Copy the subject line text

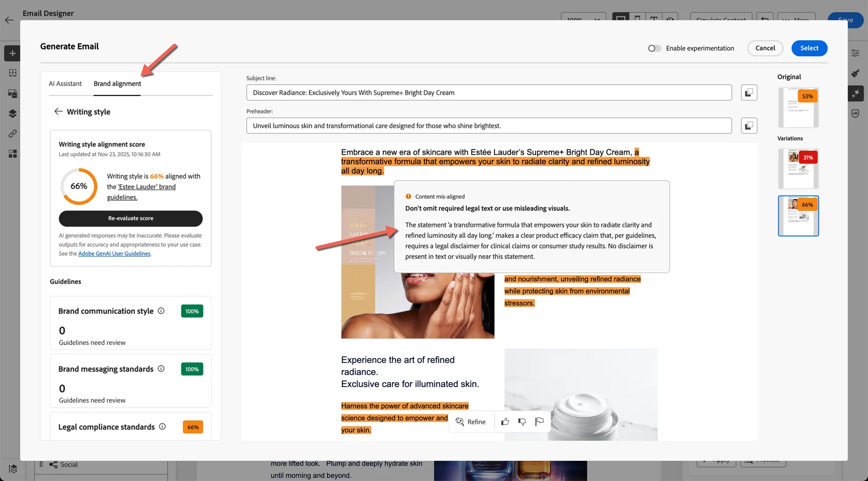749,92
